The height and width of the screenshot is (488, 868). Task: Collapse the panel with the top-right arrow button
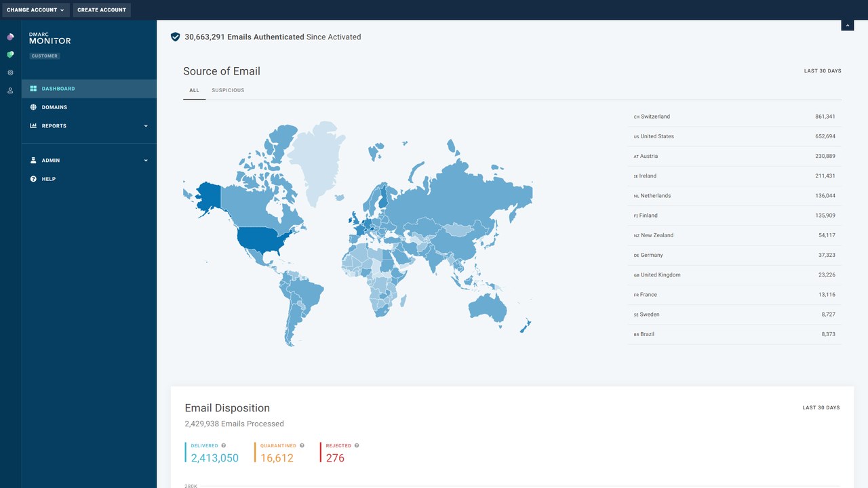(847, 25)
